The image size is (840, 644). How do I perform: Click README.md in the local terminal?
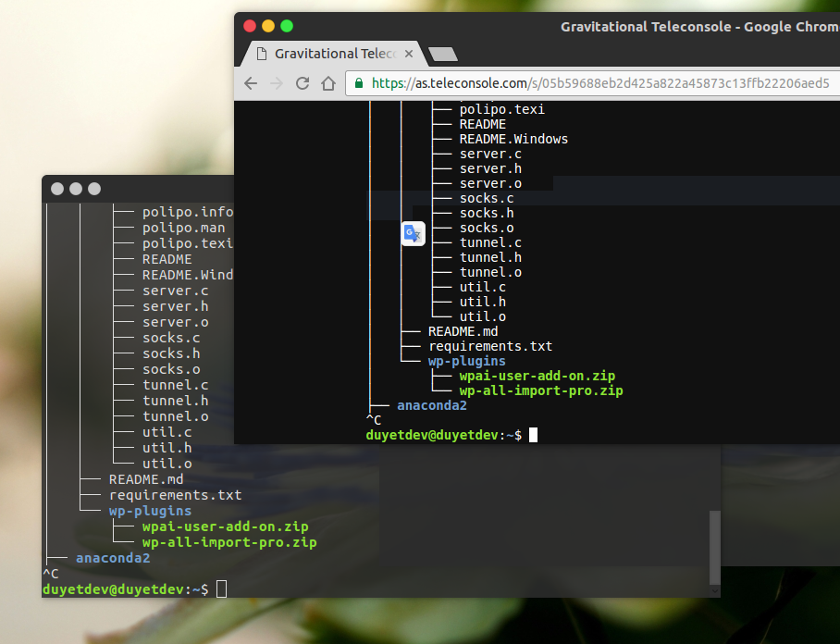pyautogui.click(x=146, y=479)
